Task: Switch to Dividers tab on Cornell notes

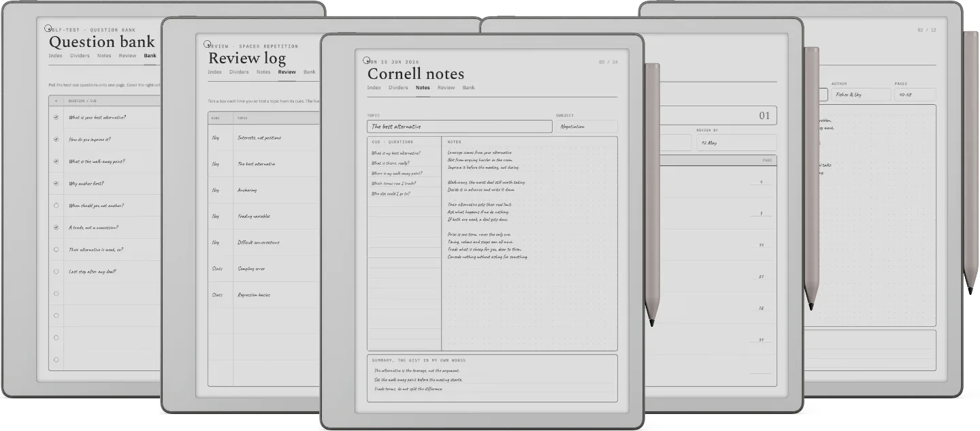Action: point(398,88)
